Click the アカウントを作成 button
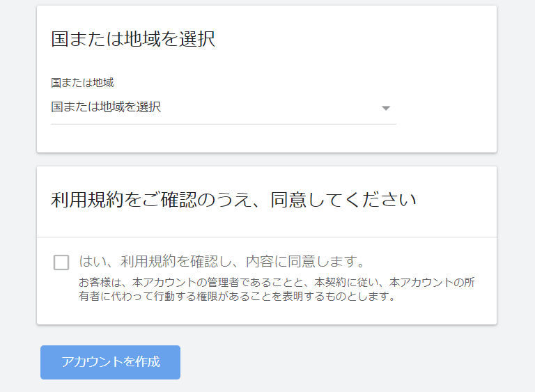This screenshot has width=535, height=392. [x=110, y=362]
